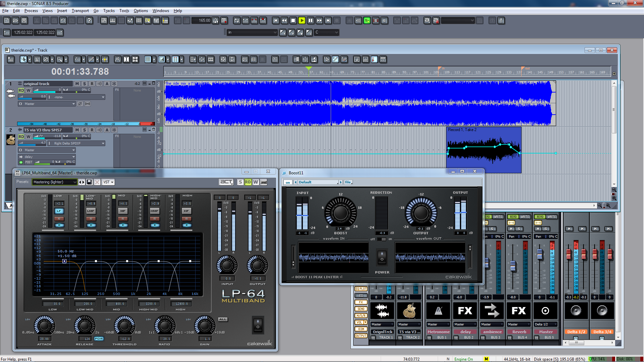Open the Boost11 Default preset dropdown
Viewport: 644px width, 362px height.
point(318,182)
